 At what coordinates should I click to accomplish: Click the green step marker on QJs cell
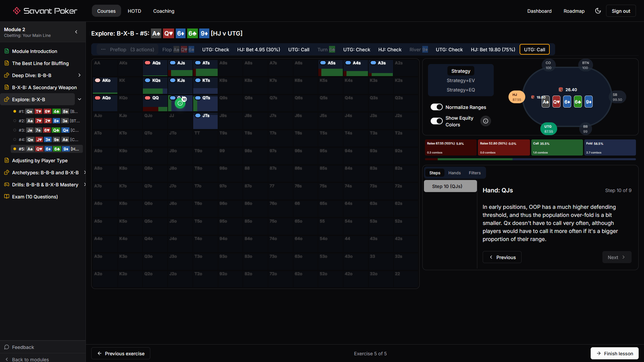coord(180,104)
